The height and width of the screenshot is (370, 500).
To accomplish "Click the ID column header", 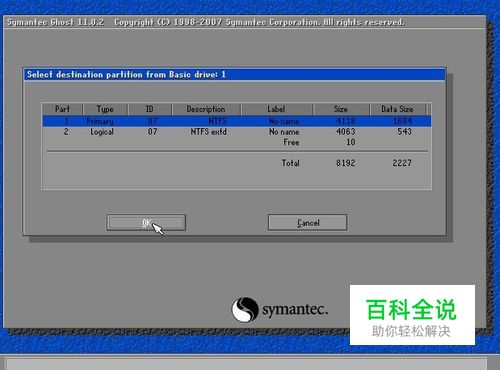I will tap(150, 109).
